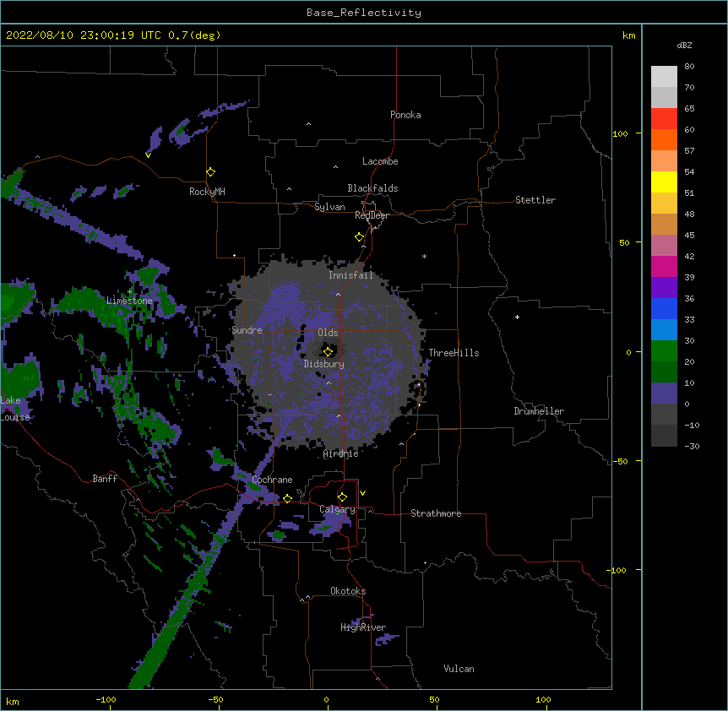Click the Olds town label
This screenshot has width=728, height=711.
[x=328, y=333]
